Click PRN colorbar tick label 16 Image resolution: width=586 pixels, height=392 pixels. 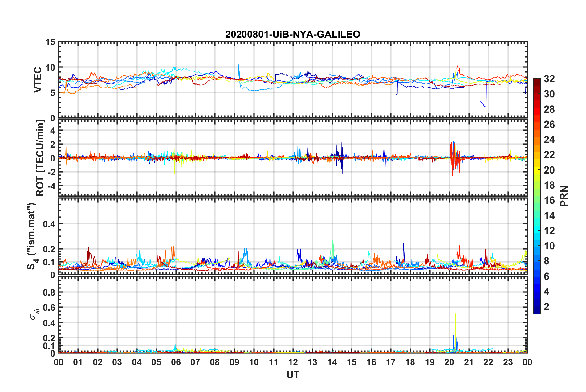click(549, 200)
